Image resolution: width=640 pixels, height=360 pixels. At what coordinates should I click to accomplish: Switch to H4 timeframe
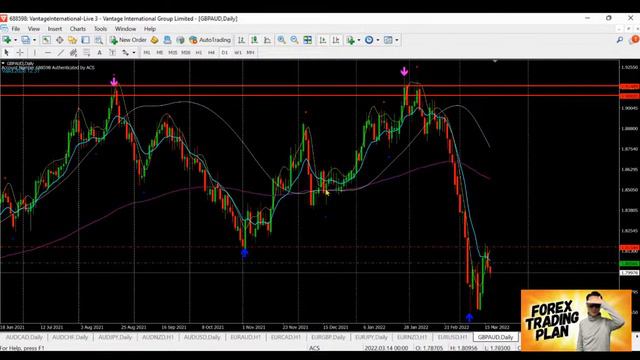coord(211,53)
